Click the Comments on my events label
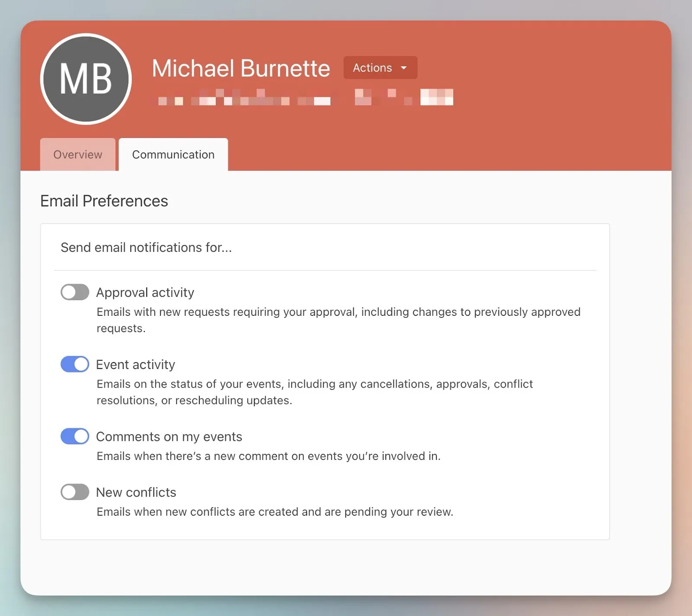692x616 pixels. (x=169, y=437)
